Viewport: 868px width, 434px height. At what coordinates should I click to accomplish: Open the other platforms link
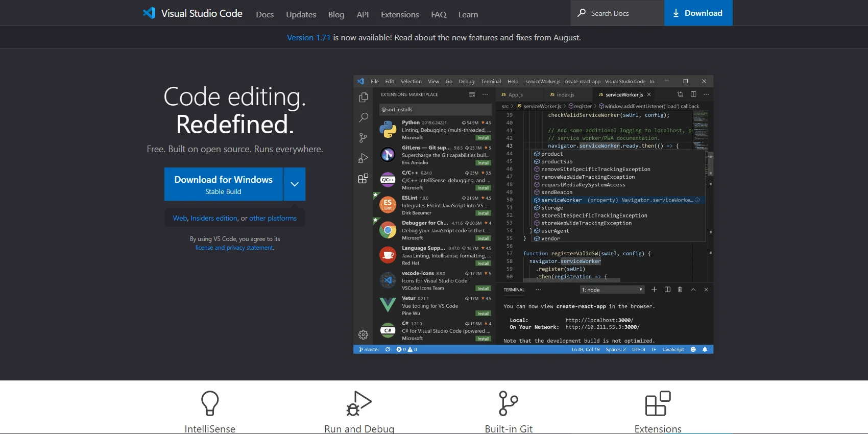pos(273,218)
